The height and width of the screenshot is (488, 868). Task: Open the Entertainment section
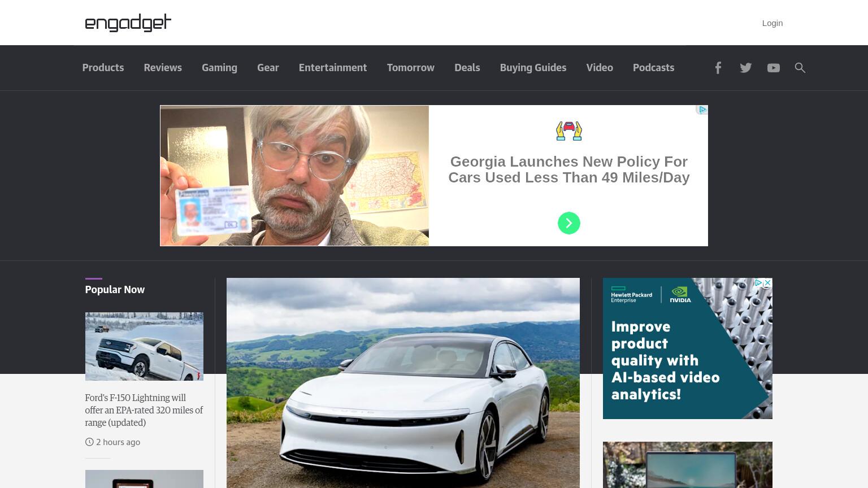click(333, 68)
